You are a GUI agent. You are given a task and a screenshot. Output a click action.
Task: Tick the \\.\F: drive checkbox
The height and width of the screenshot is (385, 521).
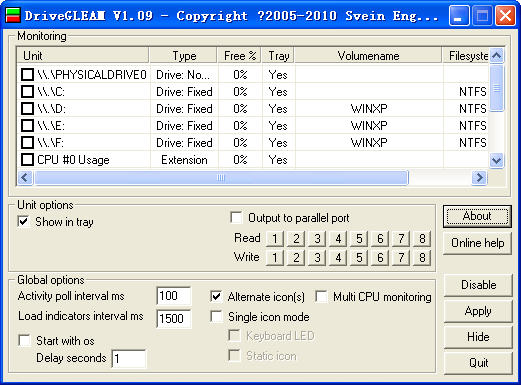click(x=27, y=142)
